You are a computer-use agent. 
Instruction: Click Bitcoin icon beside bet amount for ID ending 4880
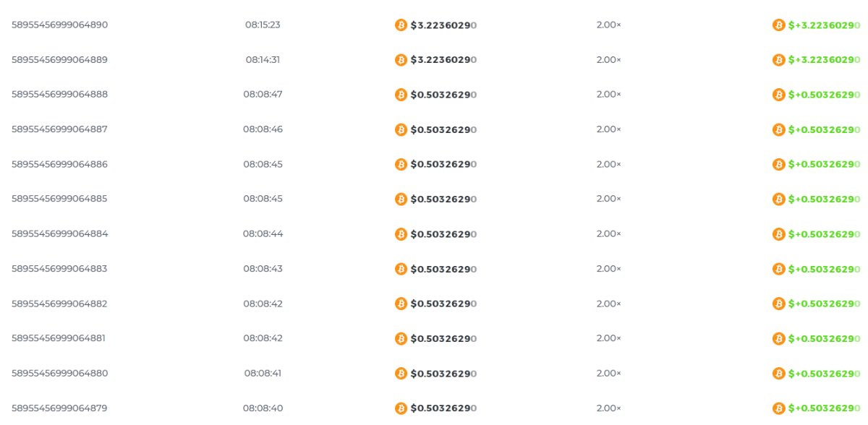pos(401,374)
